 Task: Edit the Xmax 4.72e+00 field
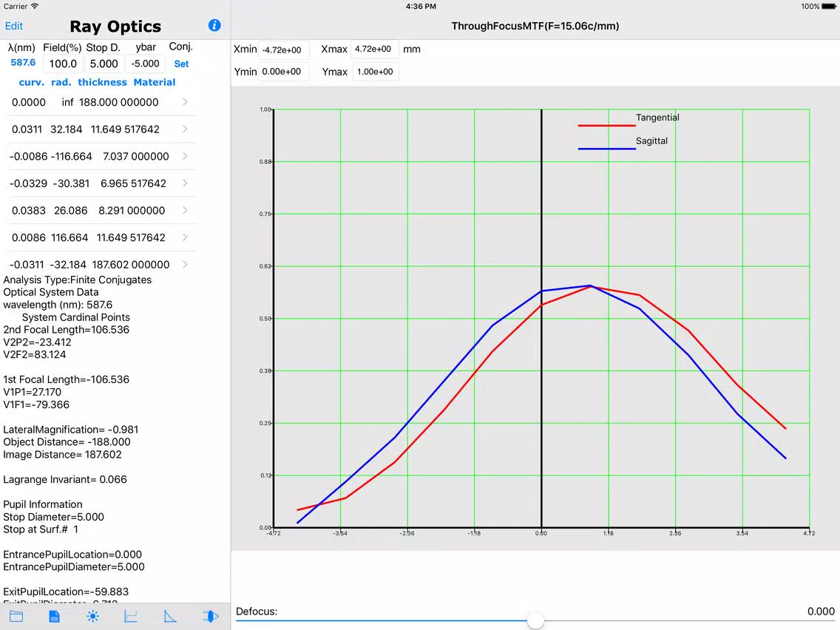[374, 50]
